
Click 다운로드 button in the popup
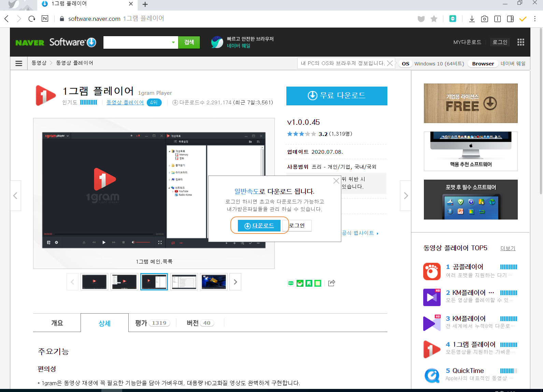coord(259,226)
